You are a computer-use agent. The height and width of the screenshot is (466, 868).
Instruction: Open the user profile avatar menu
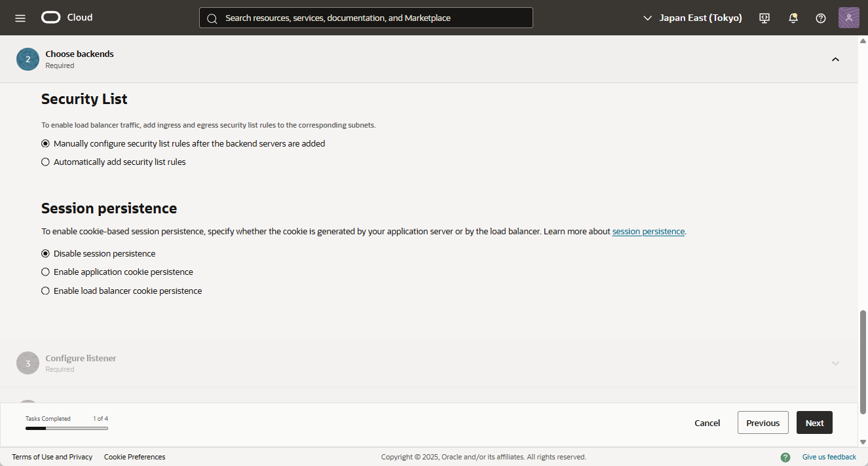[848, 18]
